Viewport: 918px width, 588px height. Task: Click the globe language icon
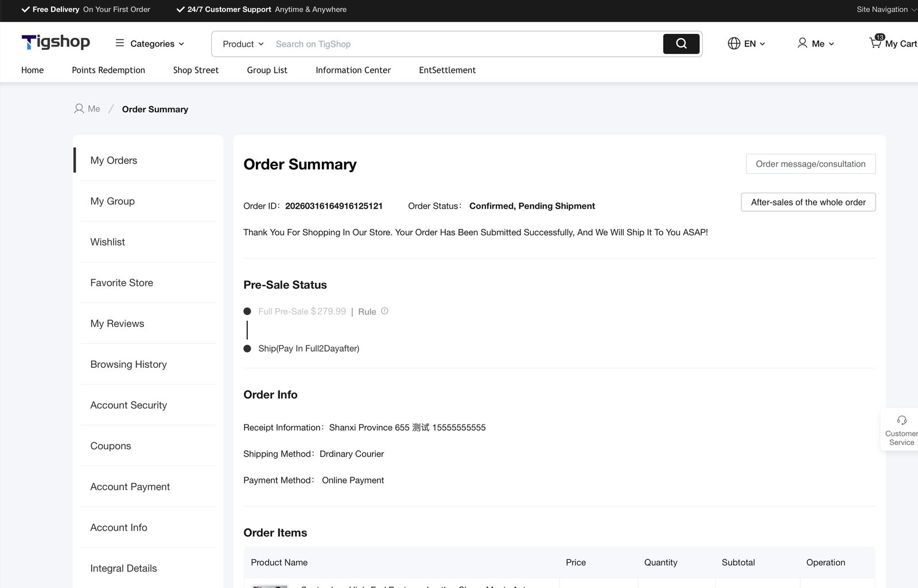click(x=734, y=44)
